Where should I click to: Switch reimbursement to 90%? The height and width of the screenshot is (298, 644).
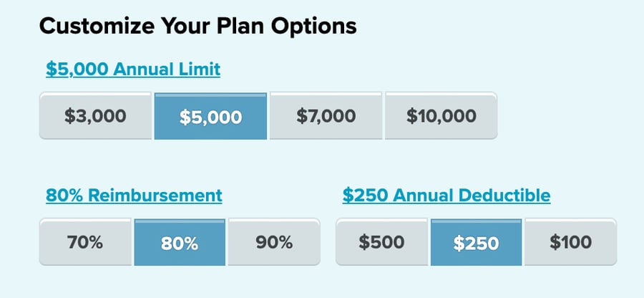pyautogui.click(x=274, y=243)
